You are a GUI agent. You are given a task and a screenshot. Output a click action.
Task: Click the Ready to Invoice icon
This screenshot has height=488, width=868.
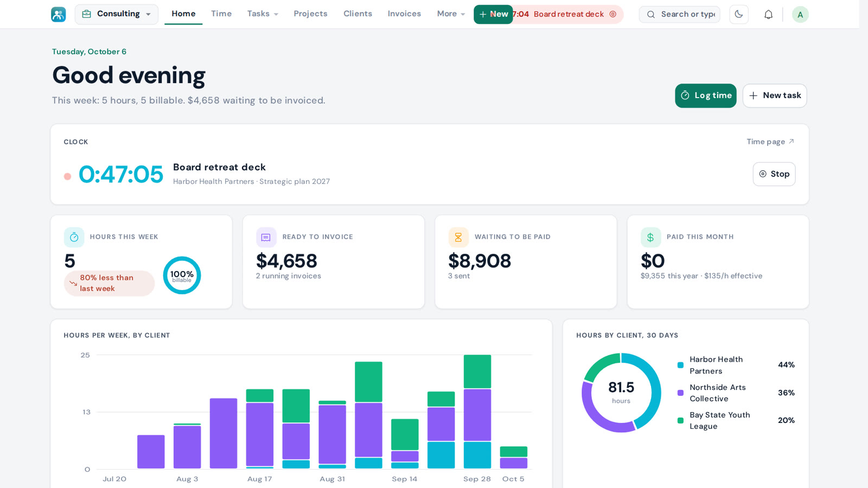coord(266,237)
